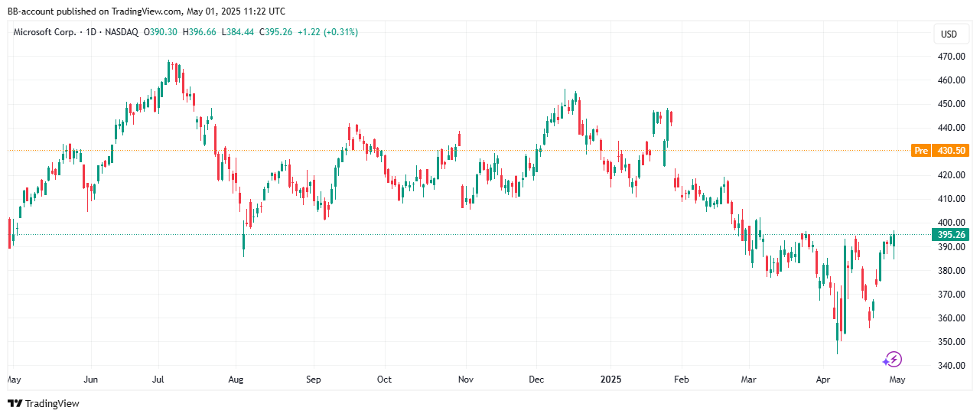980x417 pixels.
Task: Click the Microsoft Corp. symbol title
Action: click(45, 32)
